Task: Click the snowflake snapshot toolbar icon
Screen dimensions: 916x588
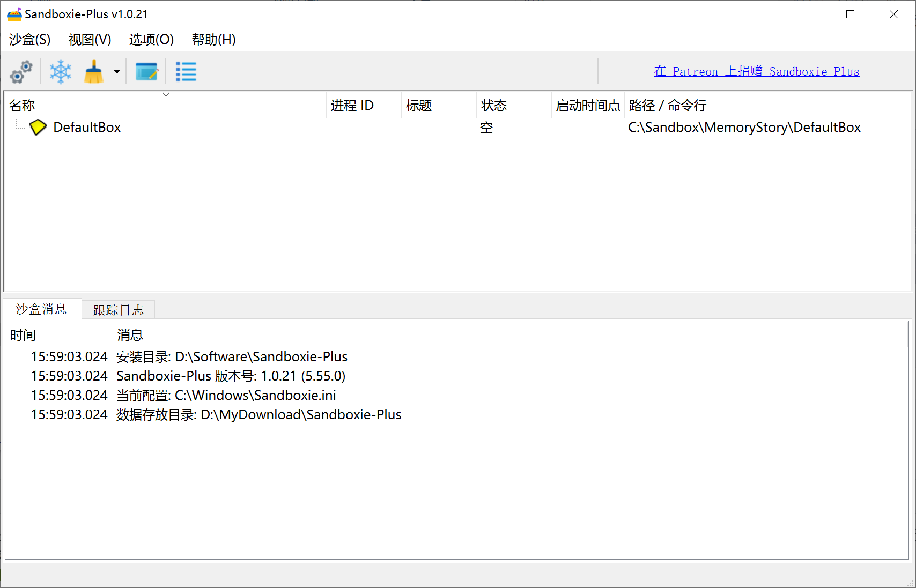Action: (61, 72)
